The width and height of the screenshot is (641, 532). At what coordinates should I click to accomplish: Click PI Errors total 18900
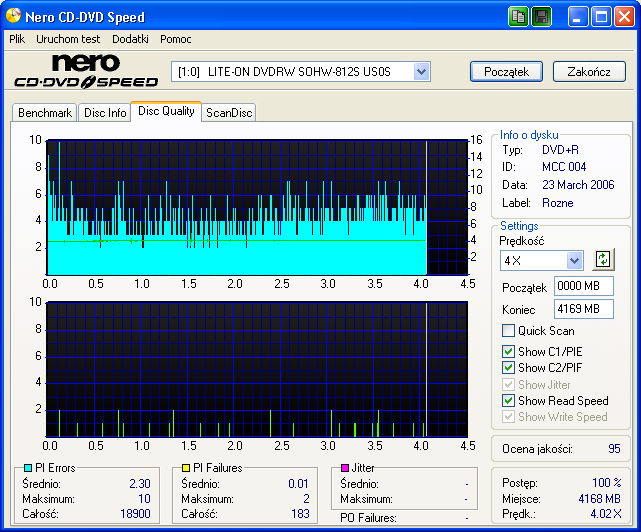[135, 514]
